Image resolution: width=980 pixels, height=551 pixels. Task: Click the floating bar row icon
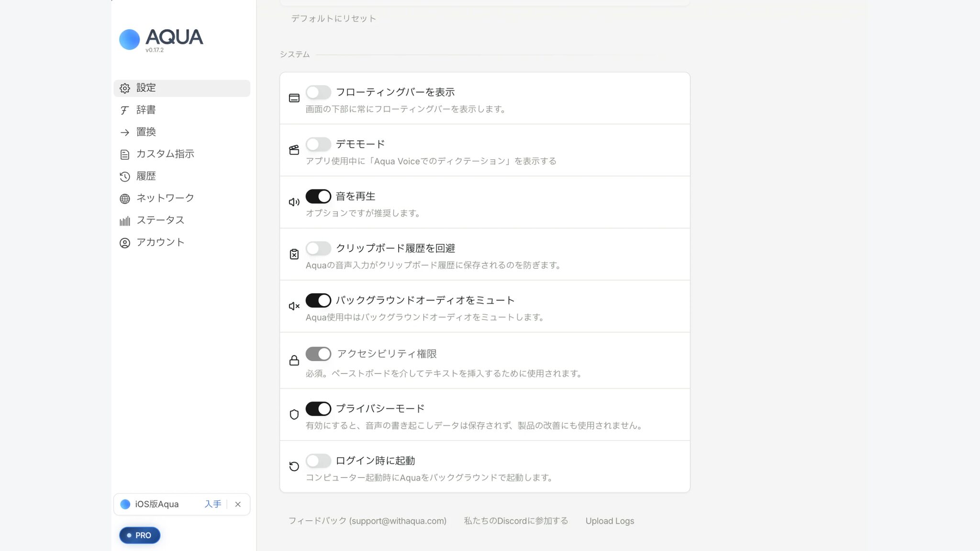(x=294, y=98)
